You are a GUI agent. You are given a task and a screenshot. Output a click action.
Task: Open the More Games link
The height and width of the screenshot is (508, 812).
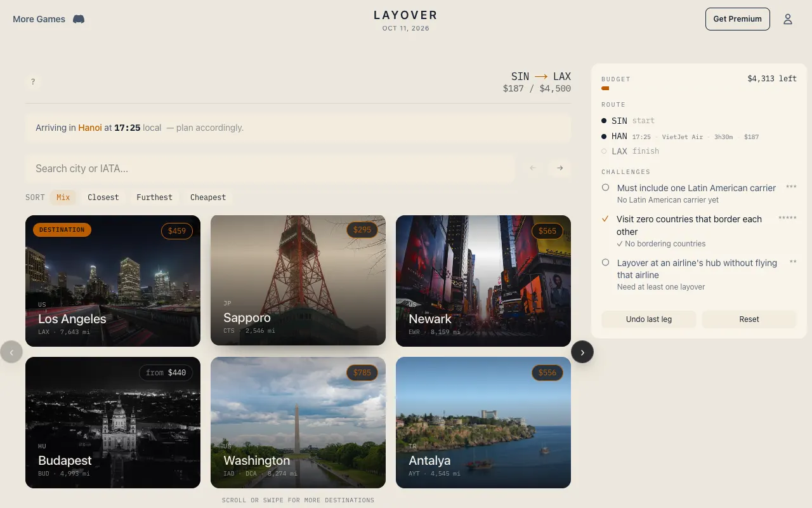coord(39,19)
